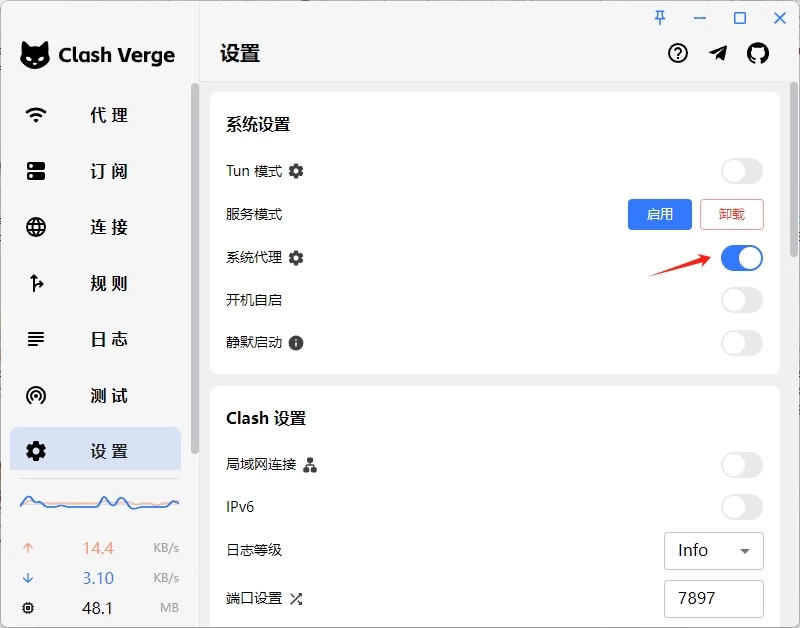Click the radar icon beside 测试
Image resolution: width=800 pixels, height=628 pixels.
pos(36,395)
